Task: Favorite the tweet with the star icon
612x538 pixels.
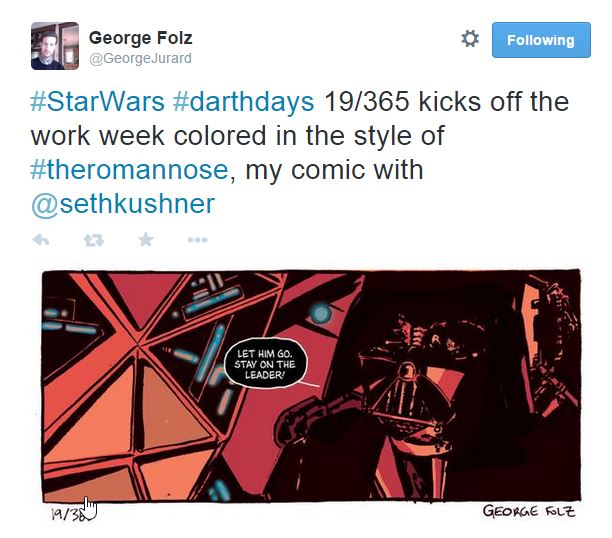Action: click(x=146, y=239)
